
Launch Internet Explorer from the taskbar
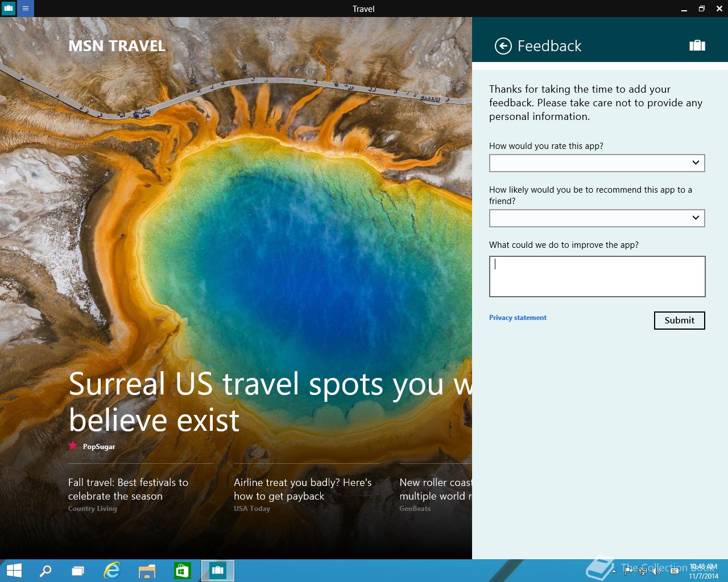(113, 571)
